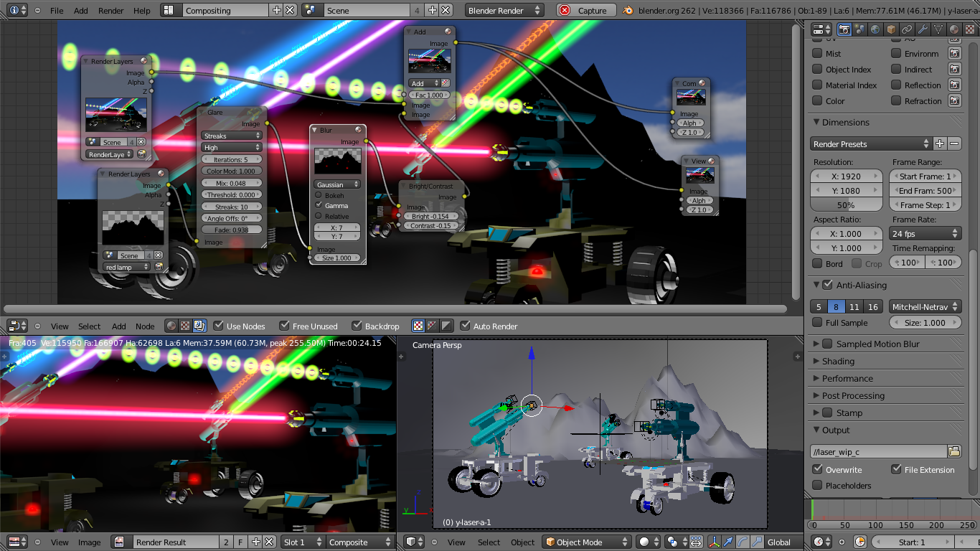Switch to the Modifiers properties tab

pyautogui.click(x=922, y=29)
